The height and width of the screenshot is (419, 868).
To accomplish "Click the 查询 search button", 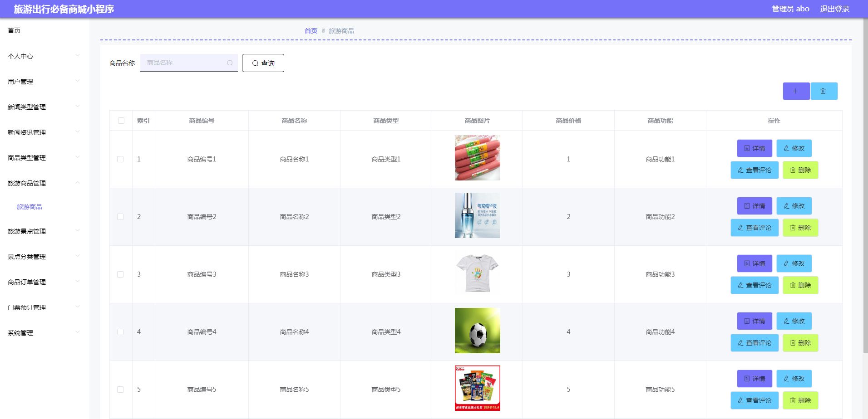I will click(x=263, y=63).
